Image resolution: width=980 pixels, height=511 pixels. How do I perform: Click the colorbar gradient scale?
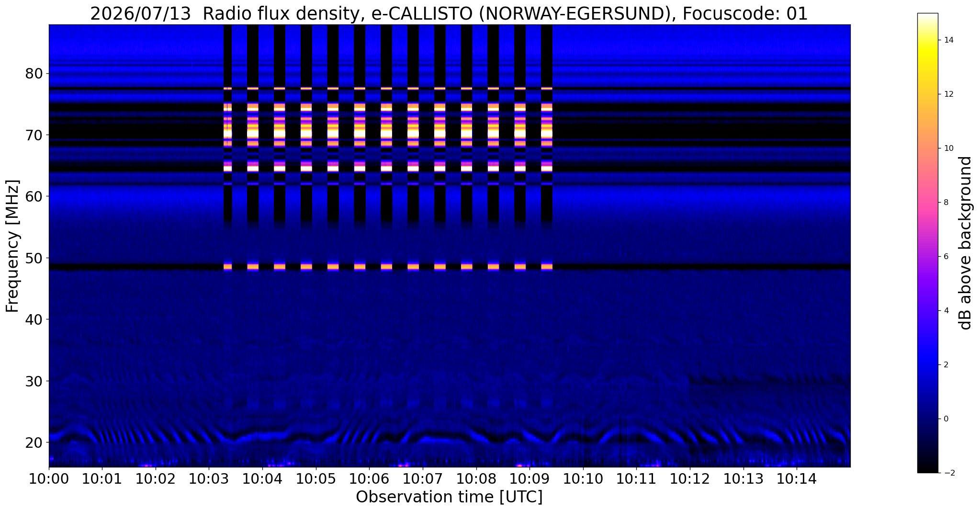tap(927, 243)
